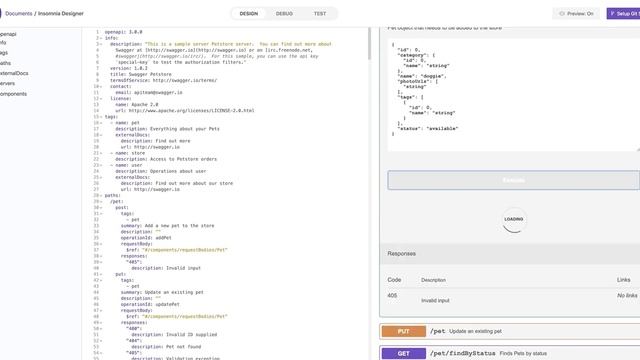Go back to Documents via breadcrumb

tap(18, 13)
